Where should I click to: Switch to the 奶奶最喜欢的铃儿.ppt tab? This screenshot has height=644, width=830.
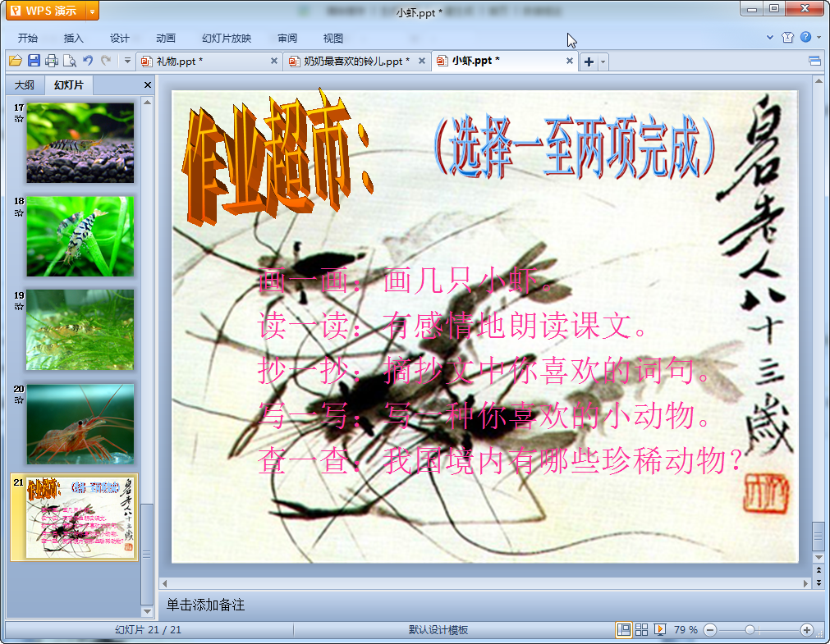click(355, 62)
